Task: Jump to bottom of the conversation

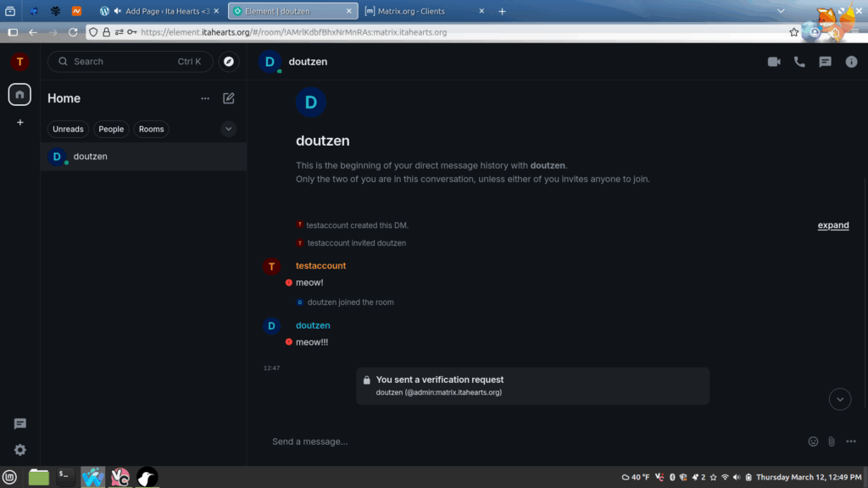Action: coord(839,399)
